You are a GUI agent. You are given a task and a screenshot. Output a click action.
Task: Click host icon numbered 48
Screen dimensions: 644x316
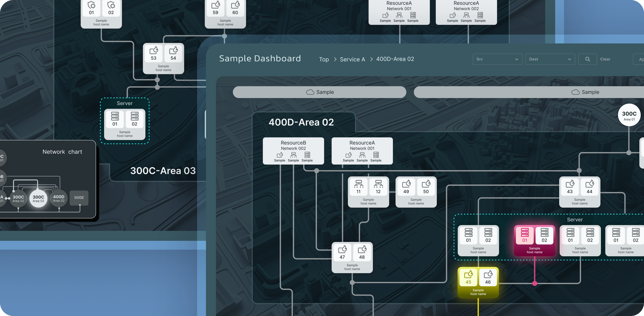(362, 252)
